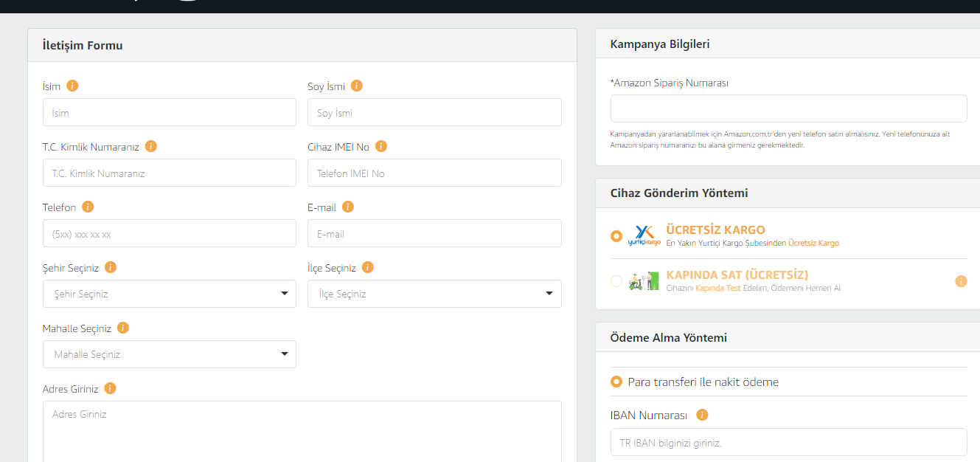Expand the Mahalle Seçiniz dropdown
The width and height of the screenshot is (980, 462).
click(170, 354)
